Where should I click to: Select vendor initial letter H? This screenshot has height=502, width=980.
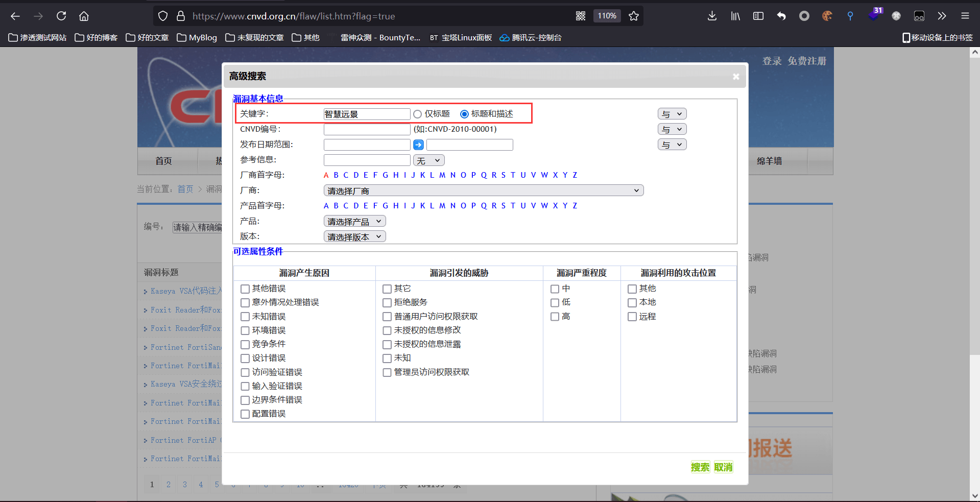click(396, 175)
